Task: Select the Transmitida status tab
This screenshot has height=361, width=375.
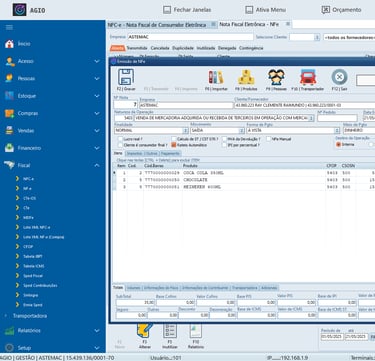Action: pos(137,48)
